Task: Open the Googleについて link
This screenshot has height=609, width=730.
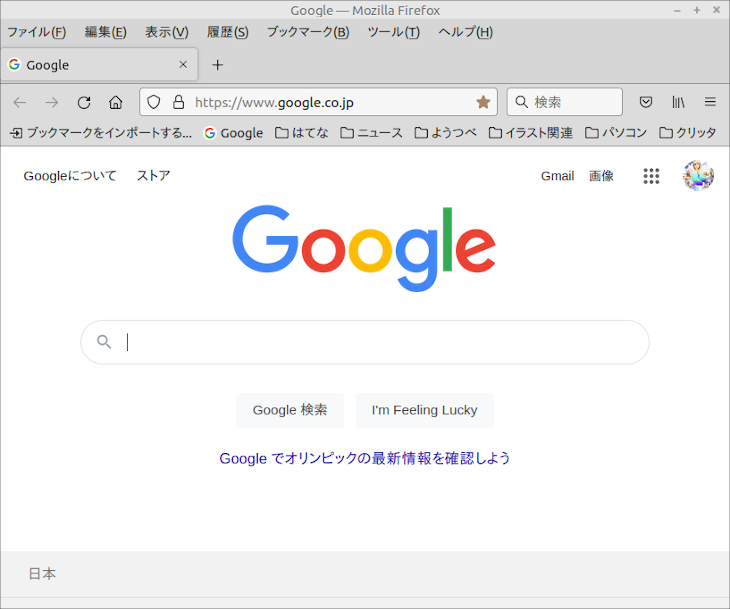Action: [x=70, y=176]
